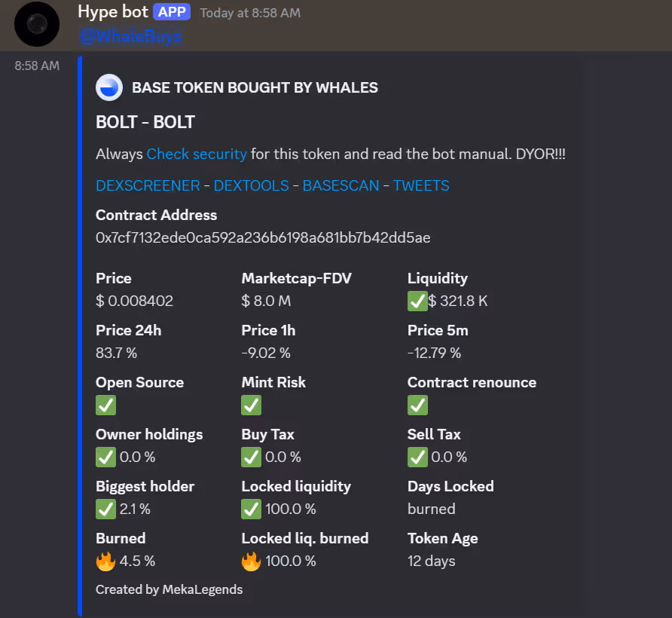
Task: Click the contract address text
Action: point(263,238)
